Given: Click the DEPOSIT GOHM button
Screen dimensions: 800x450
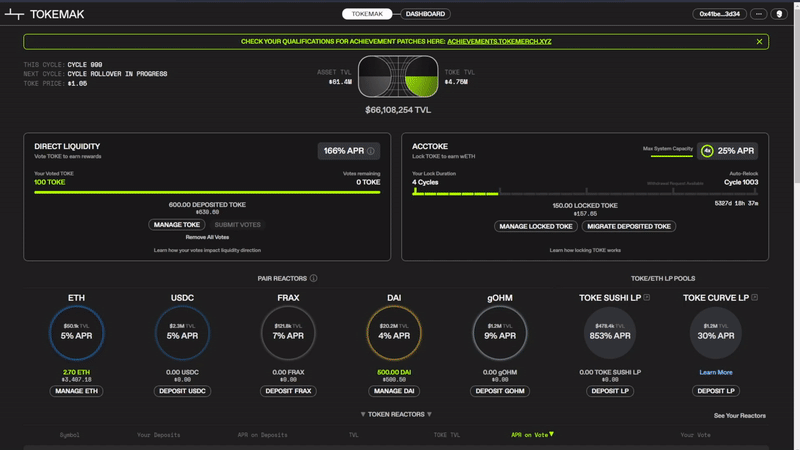Looking at the screenshot, I should click(500, 391).
